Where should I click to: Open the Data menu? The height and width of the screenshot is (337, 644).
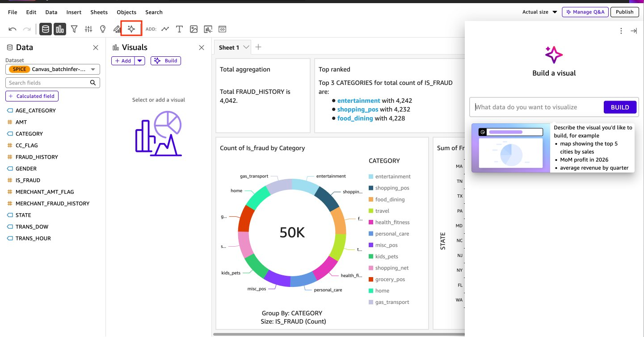pos(51,12)
